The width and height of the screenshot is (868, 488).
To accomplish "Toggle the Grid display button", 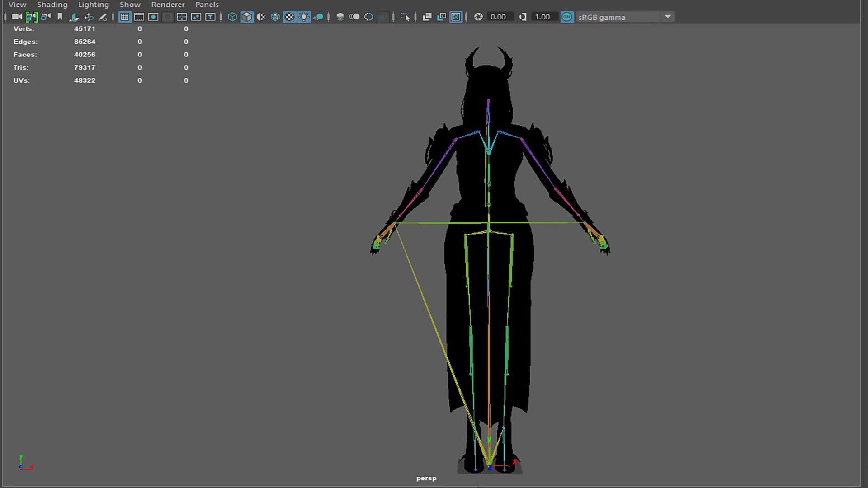I will (125, 17).
